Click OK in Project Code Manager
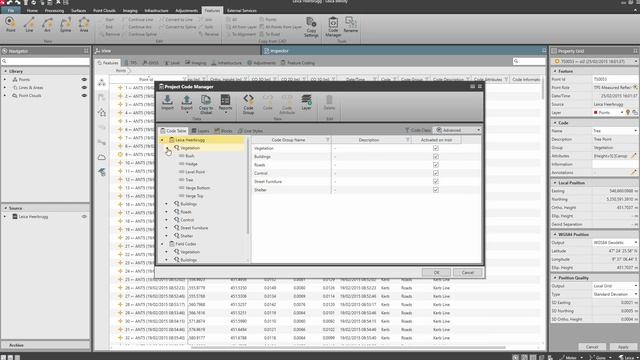Screen dimensions: 640x360 pyautogui.click(x=436, y=273)
